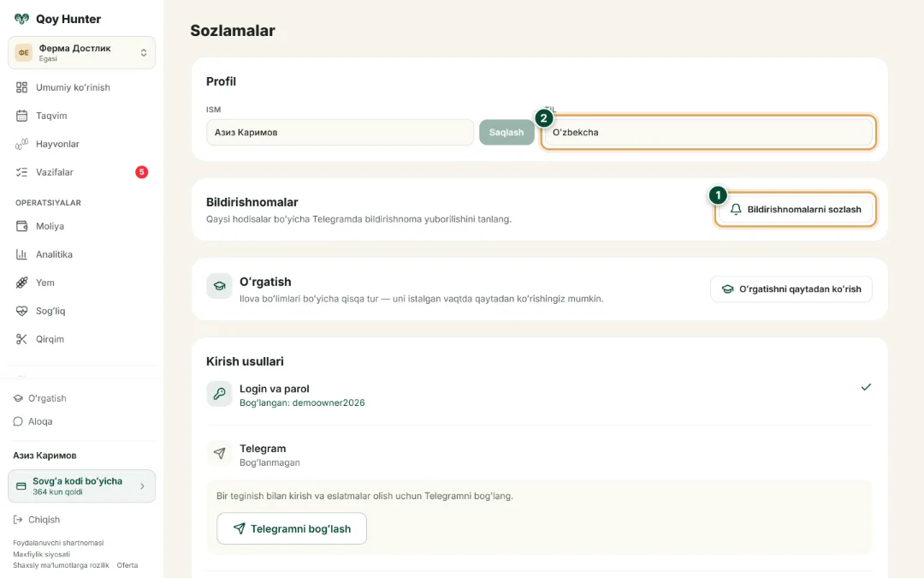This screenshot has height=578, width=924.
Task: Open the Taqvim calendar icon
Action: [21, 116]
